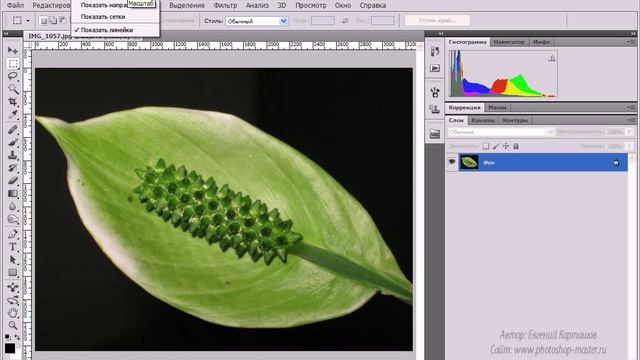Open Histogram panel options menu
The height and width of the screenshot is (360, 640).
pyautogui.click(x=631, y=42)
